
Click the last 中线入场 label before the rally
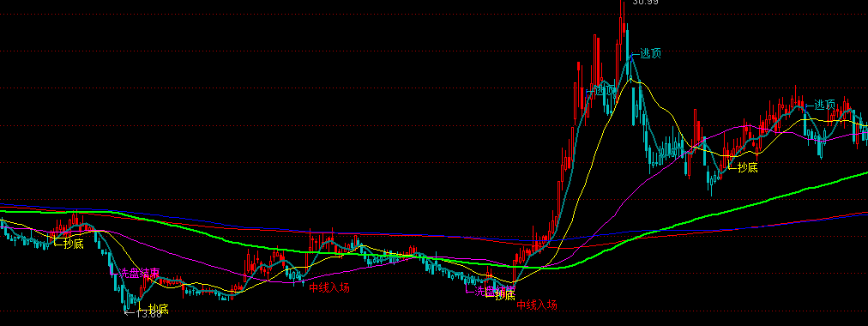click(537, 305)
